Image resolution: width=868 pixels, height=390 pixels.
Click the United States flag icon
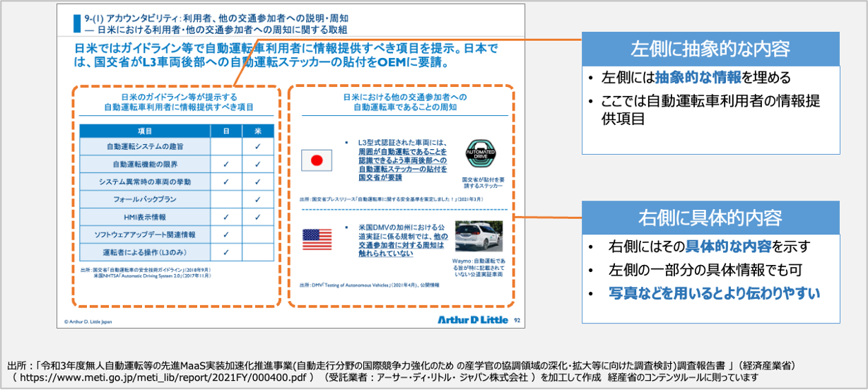(x=316, y=240)
